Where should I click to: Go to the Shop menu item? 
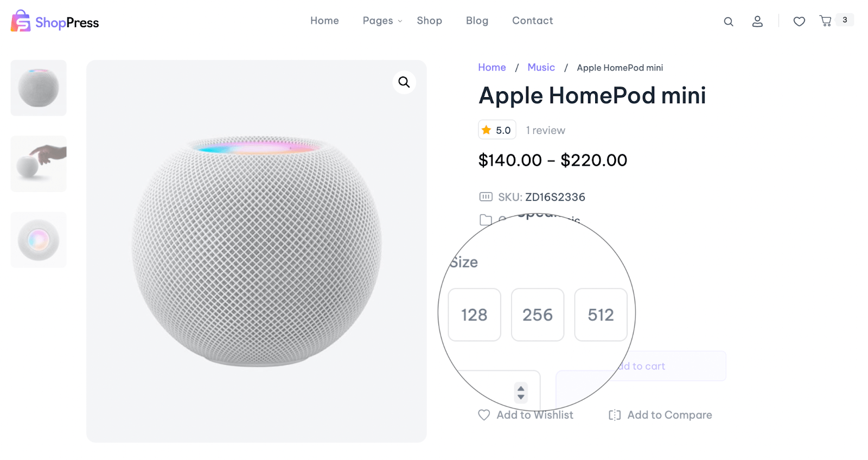(429, 21)
